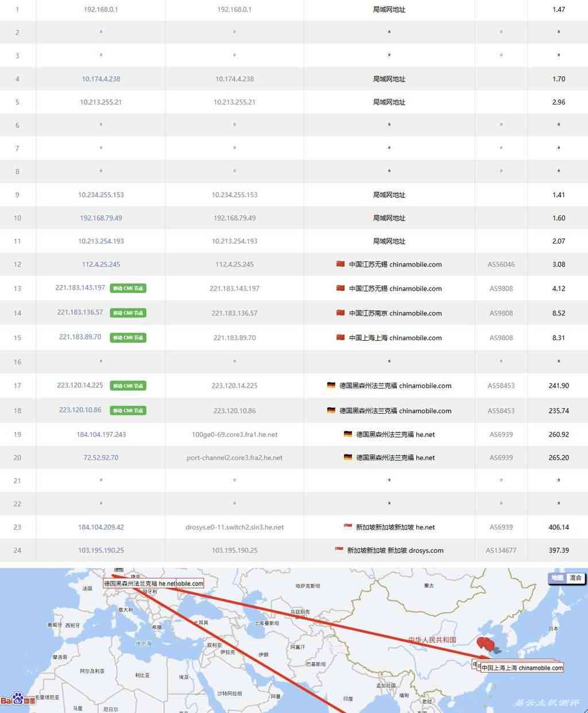Click German flag in 72.52.92.70 row
588x713 pixels.
coord(348,457)
